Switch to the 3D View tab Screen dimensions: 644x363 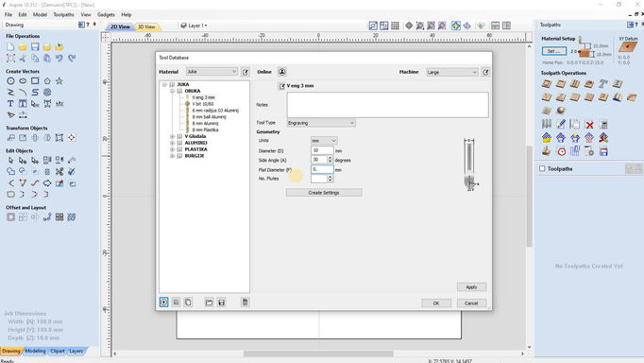click(x=146, y=26)
